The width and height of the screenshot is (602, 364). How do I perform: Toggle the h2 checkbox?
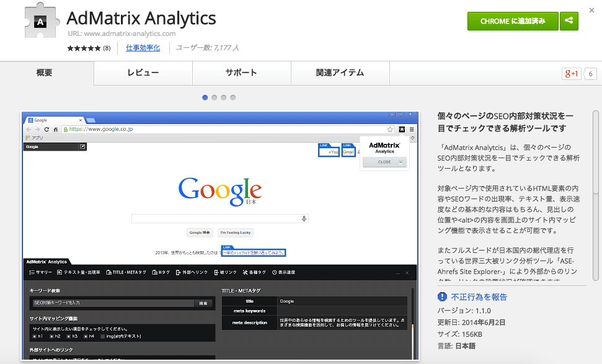click(x=52, y=336)
